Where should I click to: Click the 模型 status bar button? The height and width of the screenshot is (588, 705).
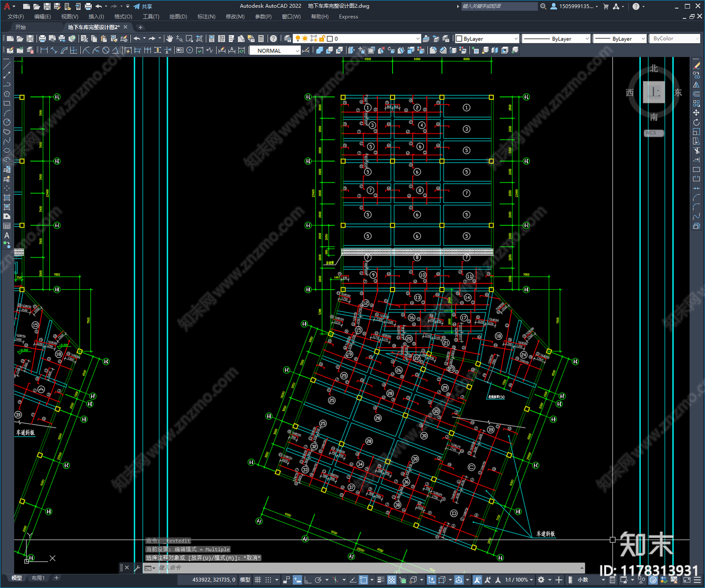(x=245, y=580)
